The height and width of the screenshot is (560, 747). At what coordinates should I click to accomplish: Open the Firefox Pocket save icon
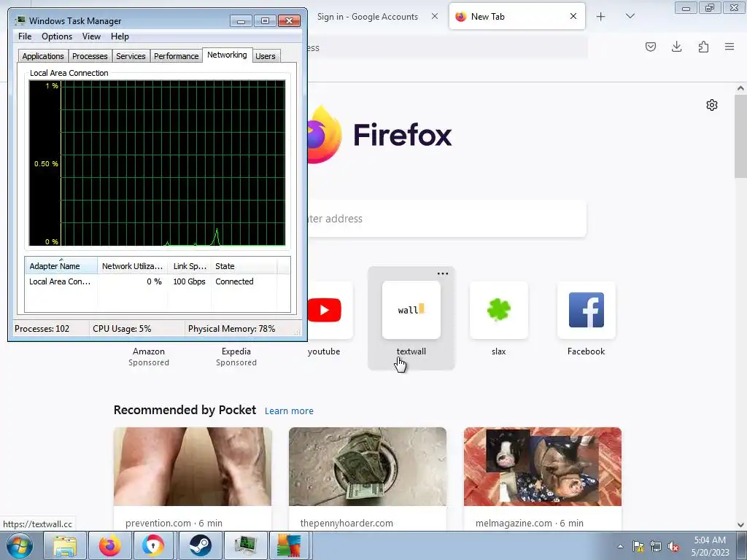pyautogui.click(x=650, y=47)
